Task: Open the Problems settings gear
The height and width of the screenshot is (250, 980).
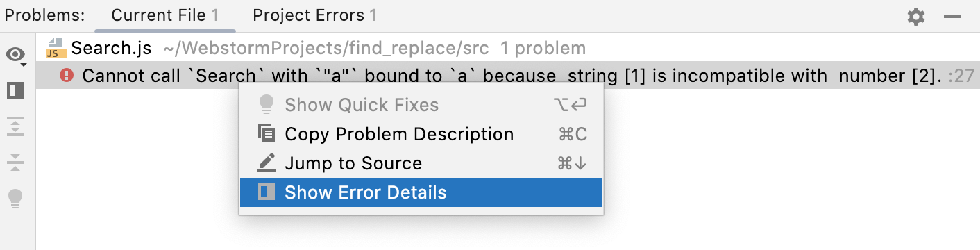Action: (916, 17)
